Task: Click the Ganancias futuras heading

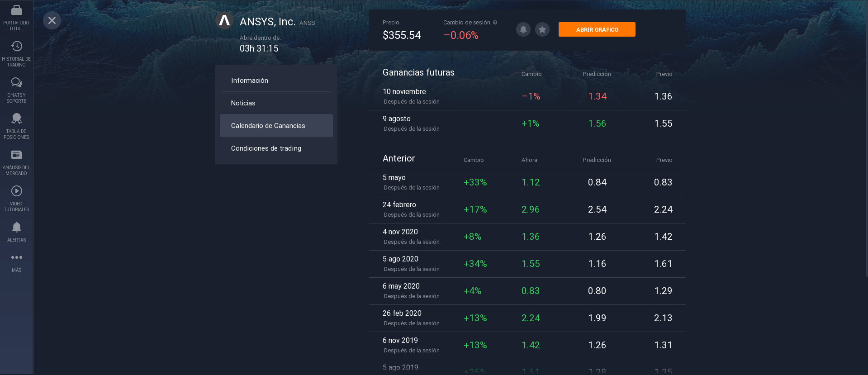Action: (418, 72)
